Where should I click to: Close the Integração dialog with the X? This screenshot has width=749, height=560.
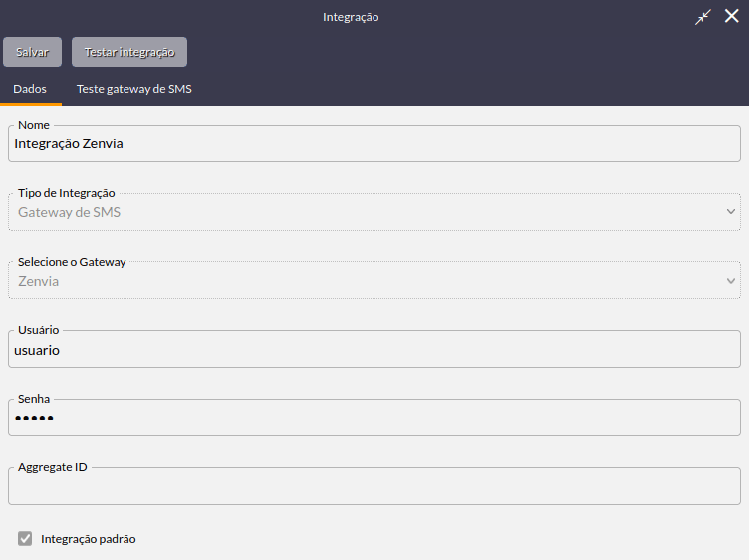coord(731,16)
